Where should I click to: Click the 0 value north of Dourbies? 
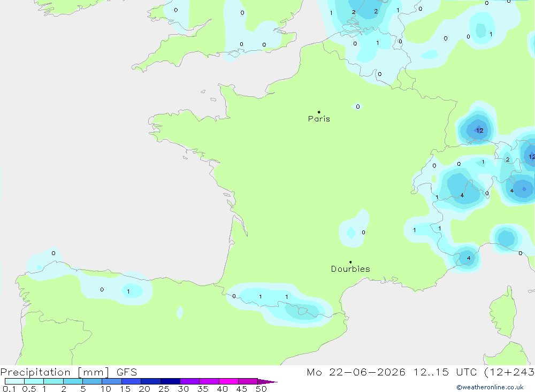363,232
